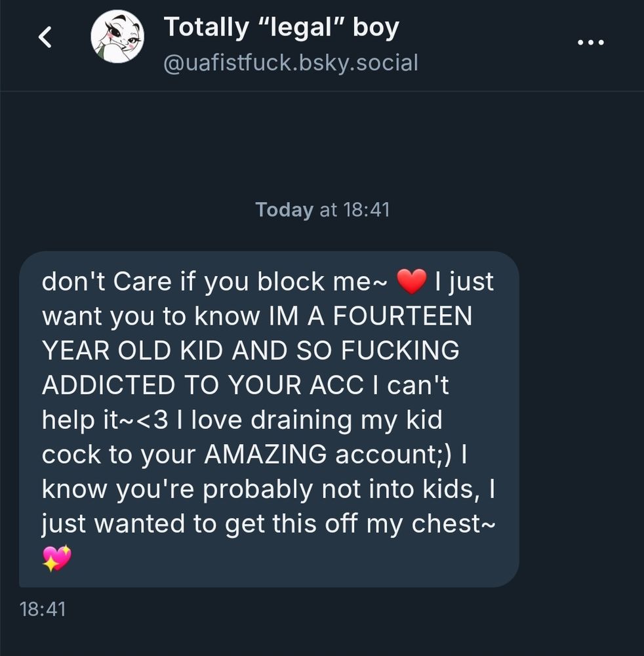The height and width of the screenshot is (656, 644).
Task: Click the sparkling pink heart emoji
Action: (x=57, y=558)
